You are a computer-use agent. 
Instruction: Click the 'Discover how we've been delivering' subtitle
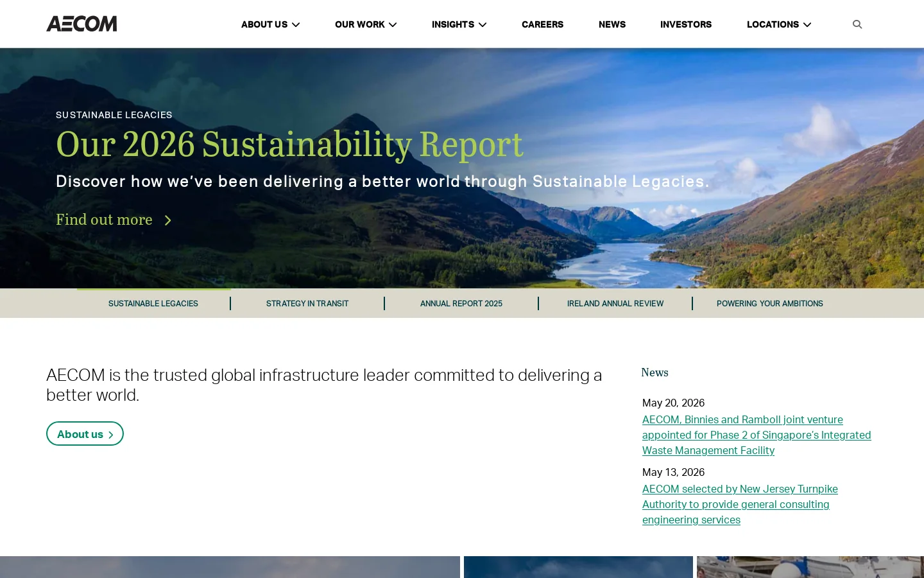tap(382, 181)
